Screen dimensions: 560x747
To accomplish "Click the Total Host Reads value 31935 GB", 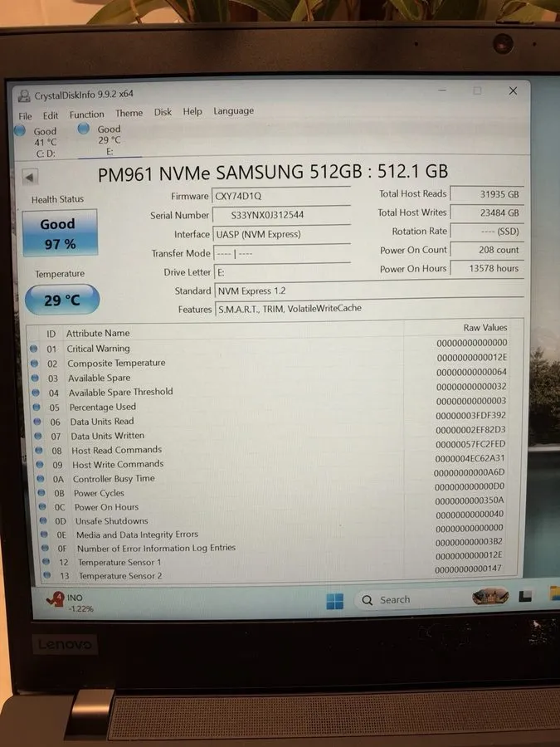I will 487,194.
